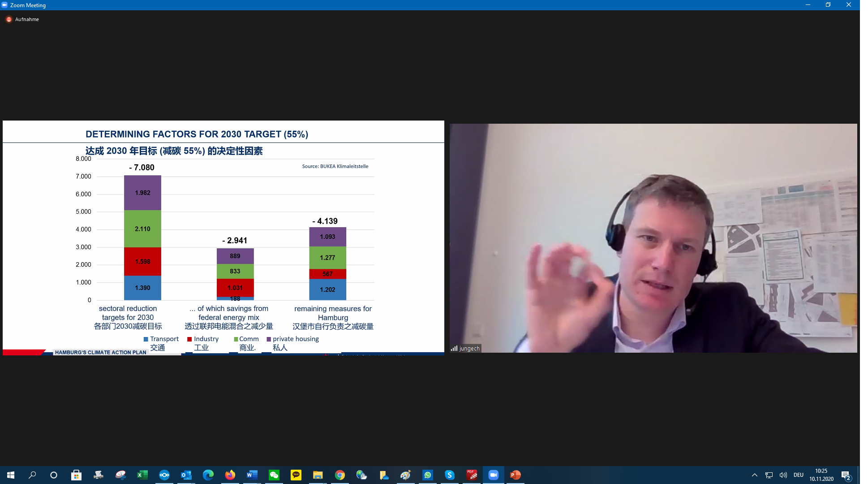The width and height of the screenshot is (868, 484).
Task: Open Microsoft Excel taskbar icon
Action: click(142, 475)
